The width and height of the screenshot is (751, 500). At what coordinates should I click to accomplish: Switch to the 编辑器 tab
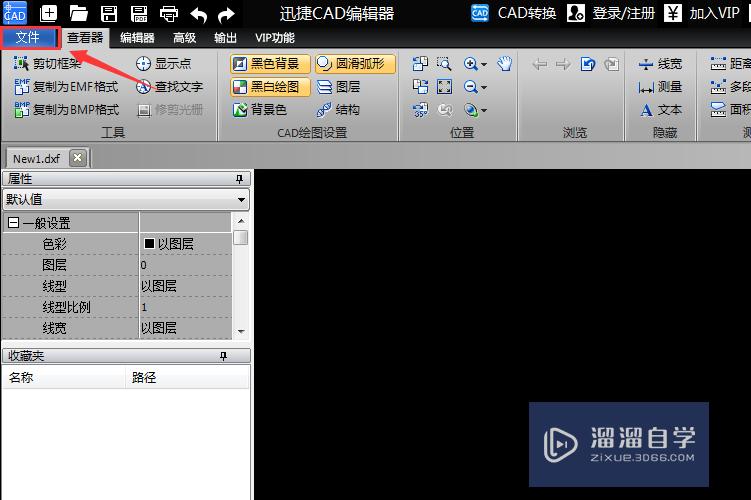(x=137, y=38)
